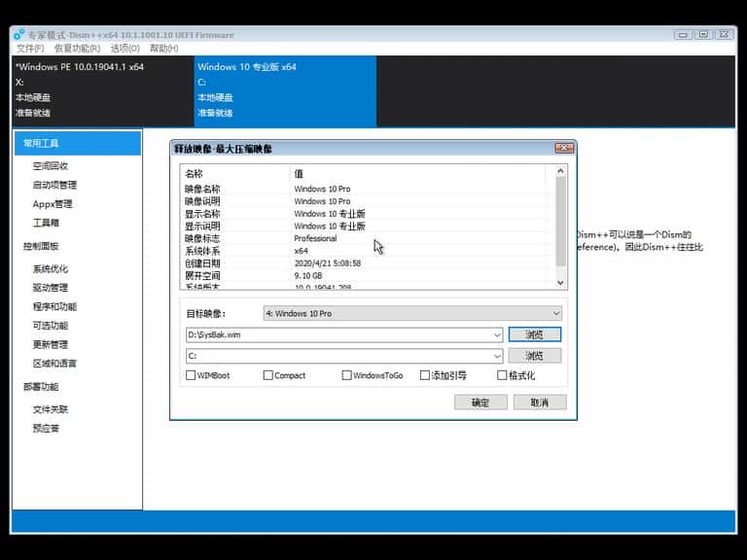747x560 pixels.
Task: Click the 确定 button
Action: (x=480, y=402)
